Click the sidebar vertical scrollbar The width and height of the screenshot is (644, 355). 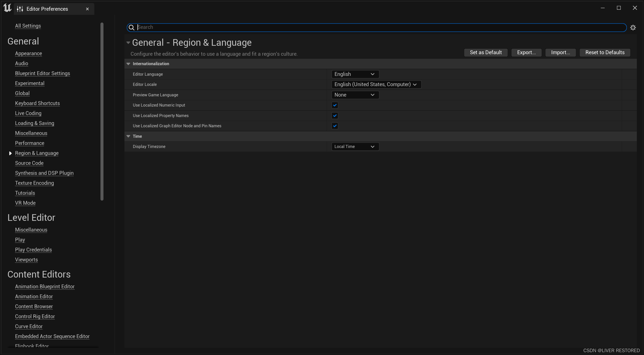pyautogui.click(x=102, y=111)
